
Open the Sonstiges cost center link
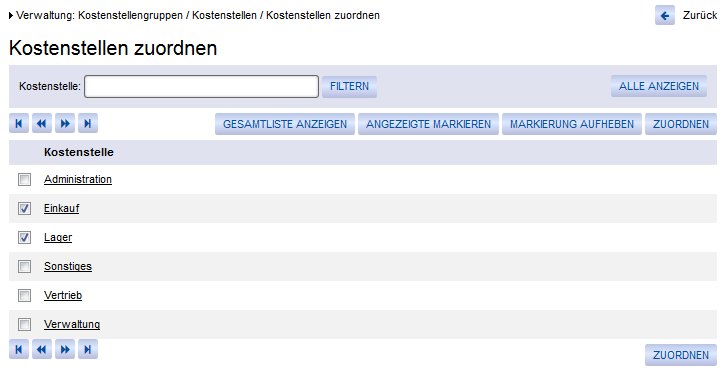coord(68,266)
